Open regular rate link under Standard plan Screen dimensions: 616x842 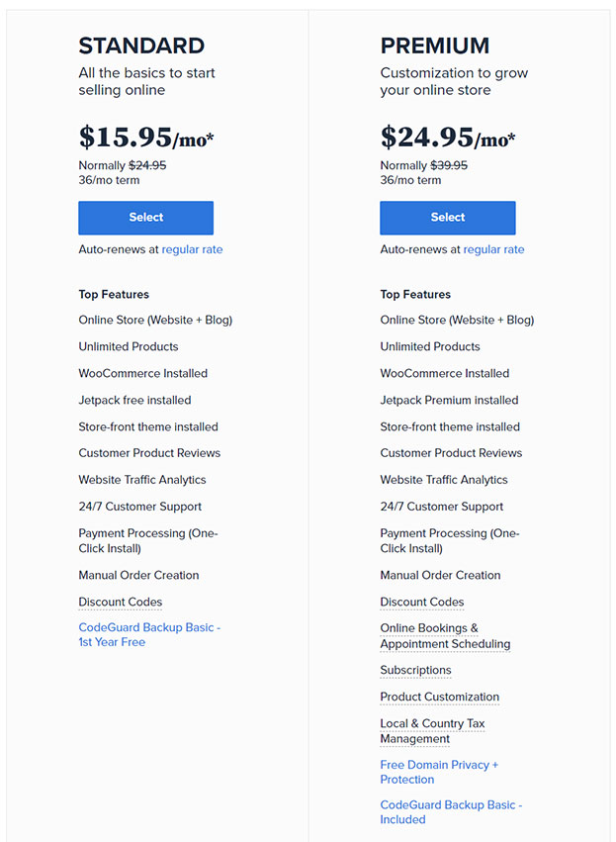[192, 249]
